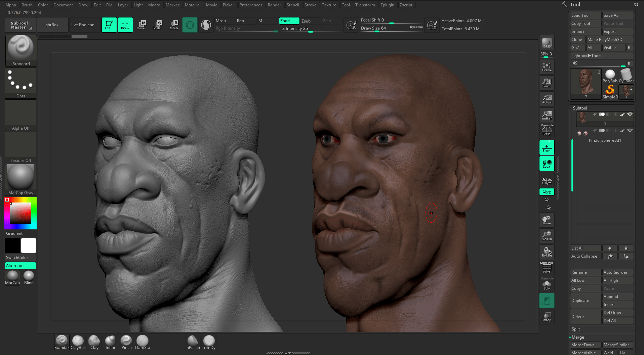
Task: Activate Draw mode button
Action: pos(125,25)
